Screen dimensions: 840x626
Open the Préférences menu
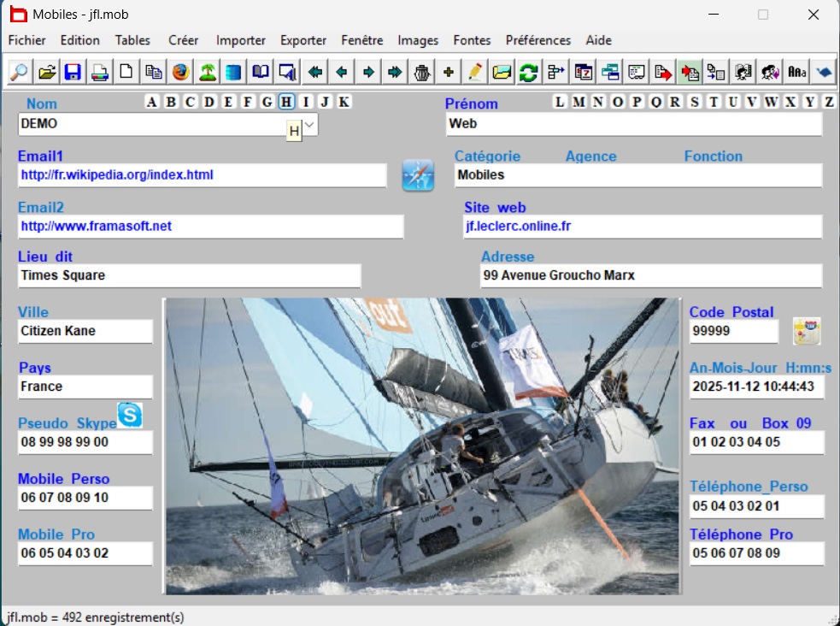pos(537,40)
